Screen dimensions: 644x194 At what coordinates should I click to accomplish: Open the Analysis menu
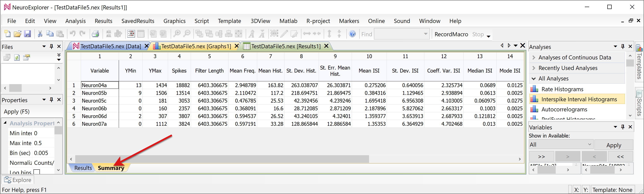tap(75, 21)
